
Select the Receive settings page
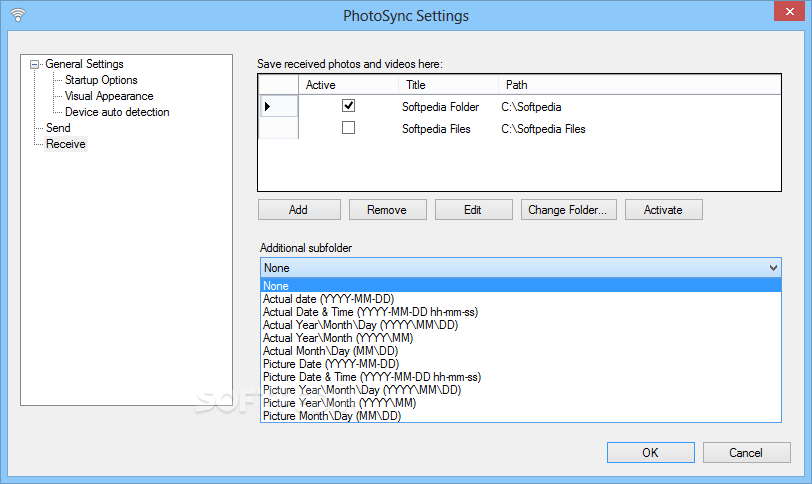pos(66,144)
